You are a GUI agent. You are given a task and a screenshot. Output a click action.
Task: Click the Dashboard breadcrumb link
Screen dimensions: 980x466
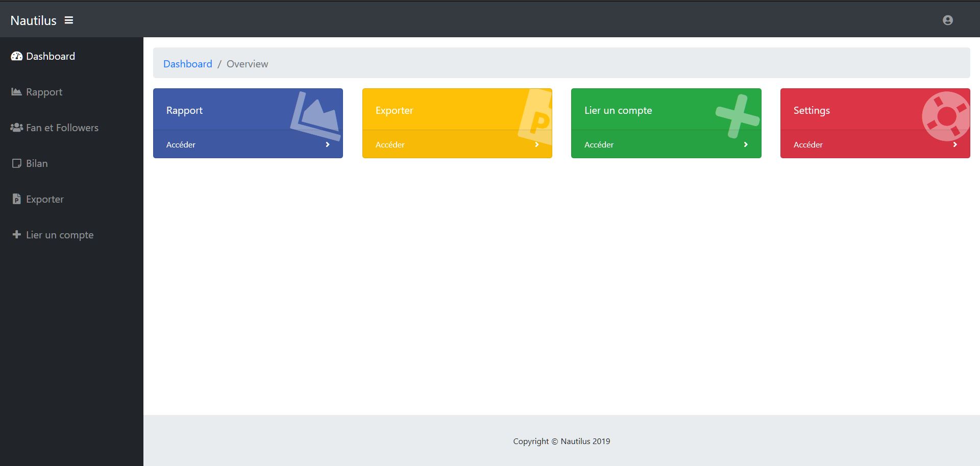187,64
